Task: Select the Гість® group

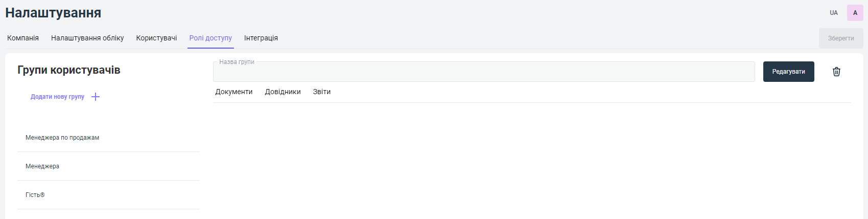Action: (35, 195)
